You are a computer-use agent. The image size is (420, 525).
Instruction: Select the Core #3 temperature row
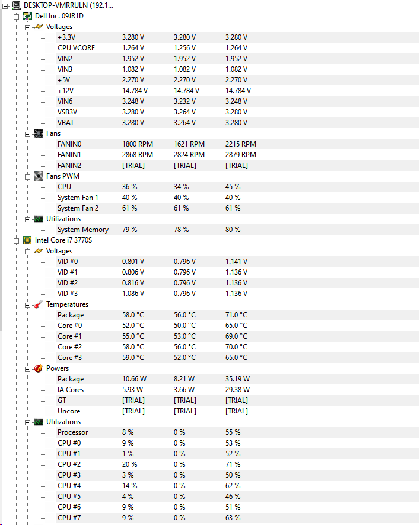click(x=70, y=358)
